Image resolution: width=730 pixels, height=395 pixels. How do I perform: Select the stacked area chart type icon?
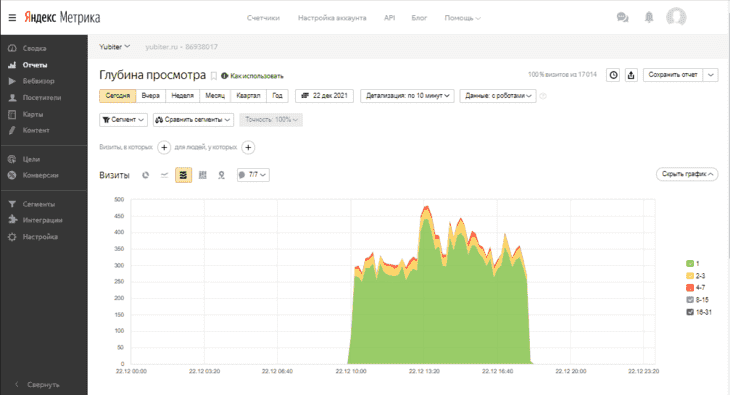tap(183, 175)
